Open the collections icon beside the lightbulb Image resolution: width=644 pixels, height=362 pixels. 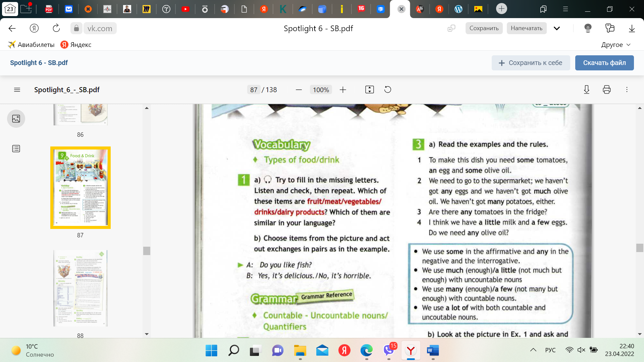pyautogui.click(x=610, y=28)
